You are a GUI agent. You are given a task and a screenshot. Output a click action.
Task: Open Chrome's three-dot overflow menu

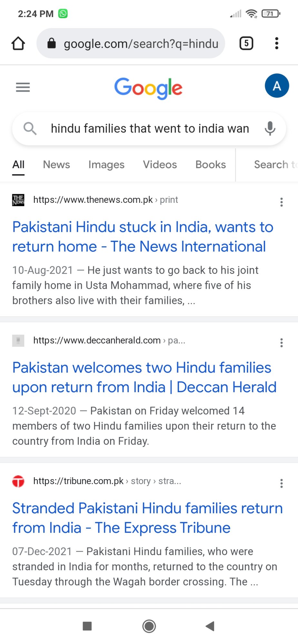point(276,43)
